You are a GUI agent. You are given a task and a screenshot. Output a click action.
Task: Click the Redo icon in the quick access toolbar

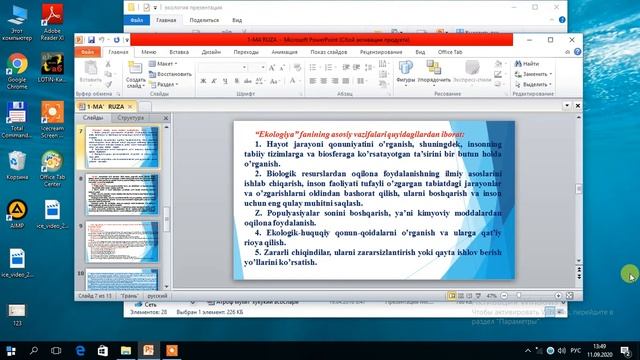pos(116,40)
